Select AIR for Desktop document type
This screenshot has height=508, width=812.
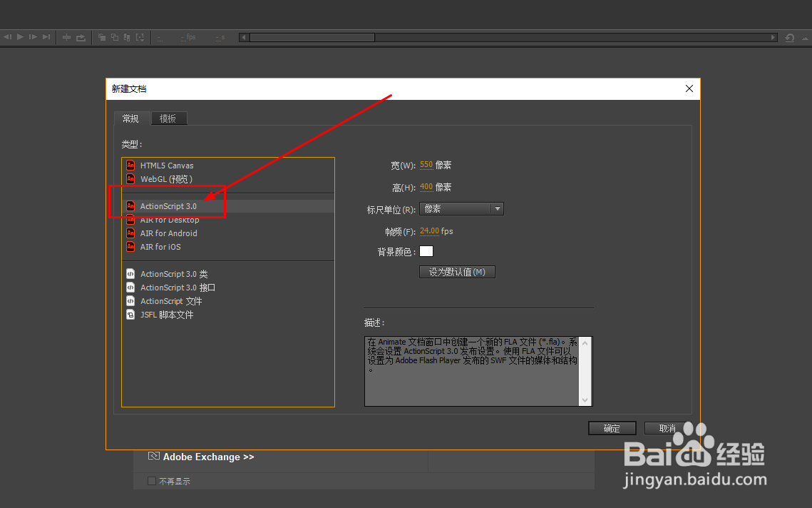coord(228,220)
